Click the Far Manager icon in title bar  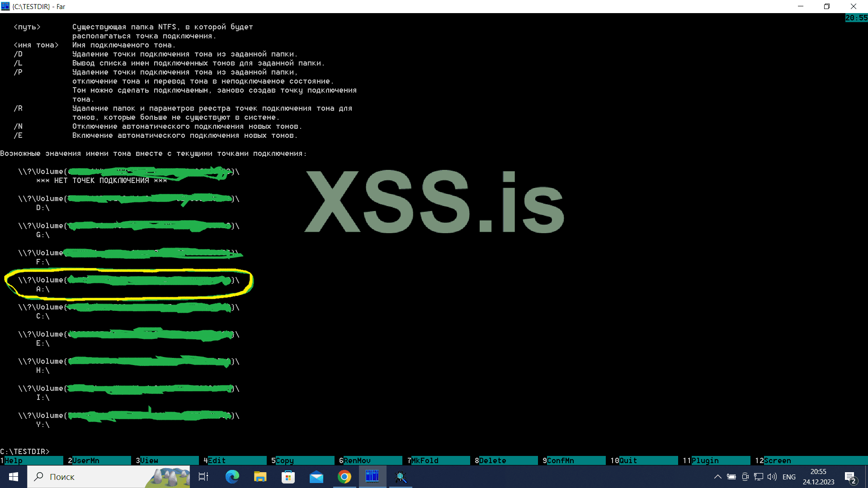pos(5,6)
